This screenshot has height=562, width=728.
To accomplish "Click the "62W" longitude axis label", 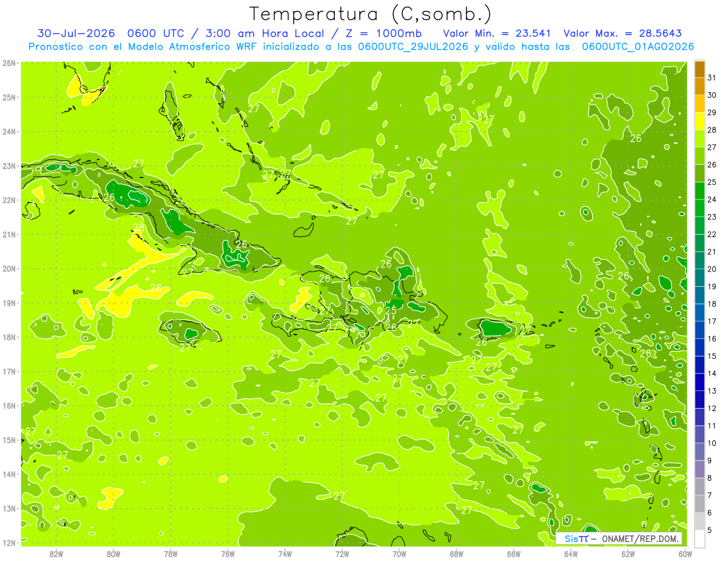I will (x=628, y=554).
